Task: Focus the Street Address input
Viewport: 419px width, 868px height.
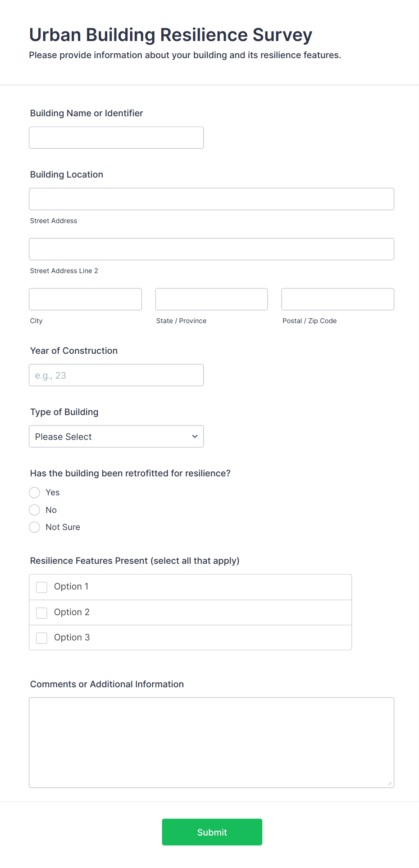Action: 211,199
